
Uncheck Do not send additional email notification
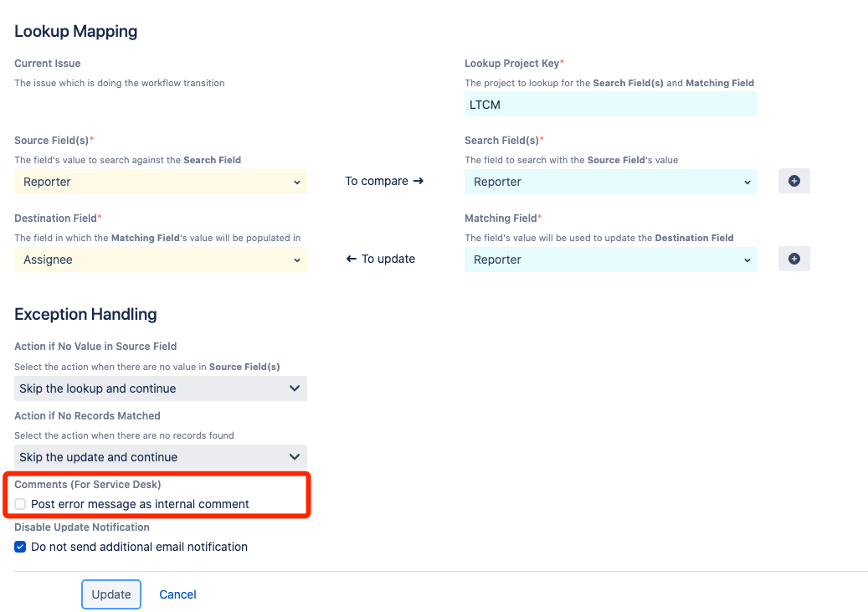click(20, 547)
